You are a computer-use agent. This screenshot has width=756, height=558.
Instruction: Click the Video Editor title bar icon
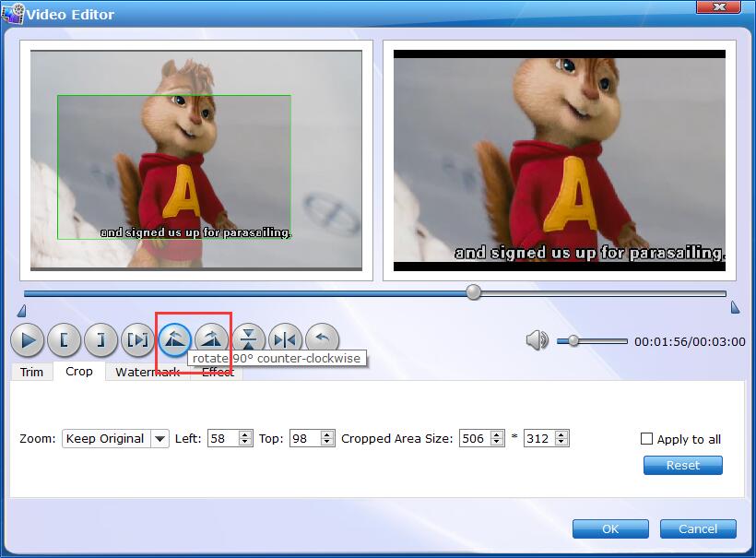(13, 13)
